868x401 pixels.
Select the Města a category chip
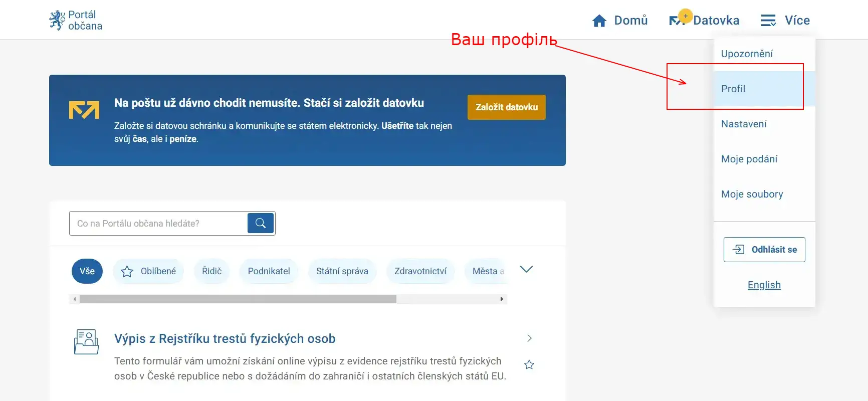click(486, 271)
